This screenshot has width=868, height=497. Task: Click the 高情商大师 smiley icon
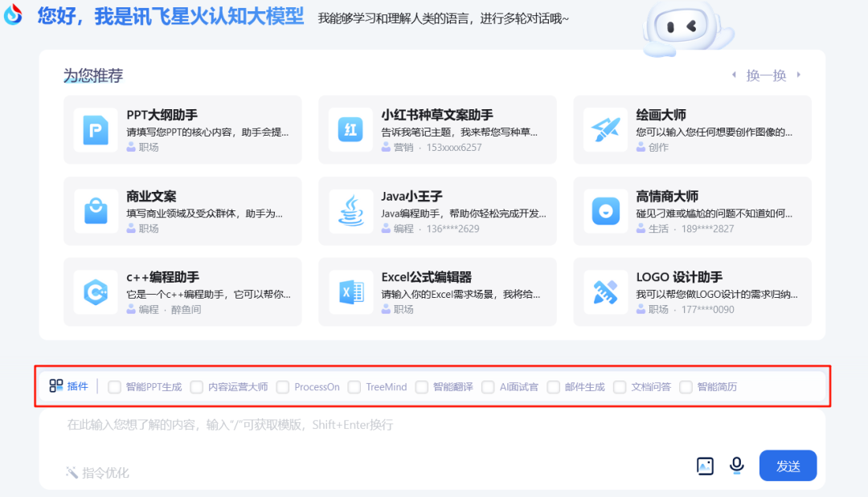606,210
